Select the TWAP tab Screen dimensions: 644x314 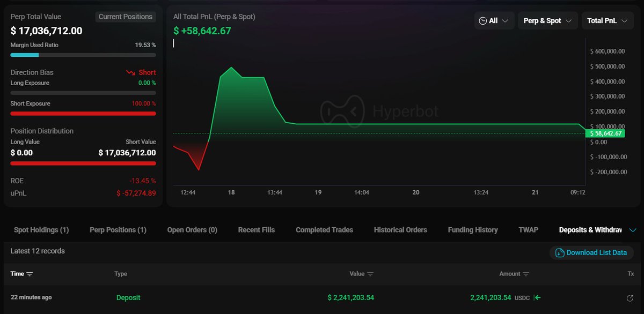point(529,230)
